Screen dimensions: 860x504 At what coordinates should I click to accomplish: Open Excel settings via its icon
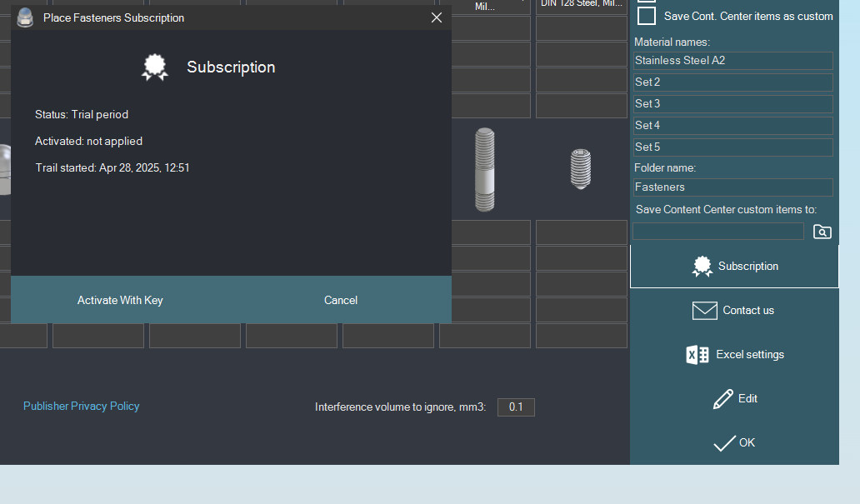[x=697, y=355]
